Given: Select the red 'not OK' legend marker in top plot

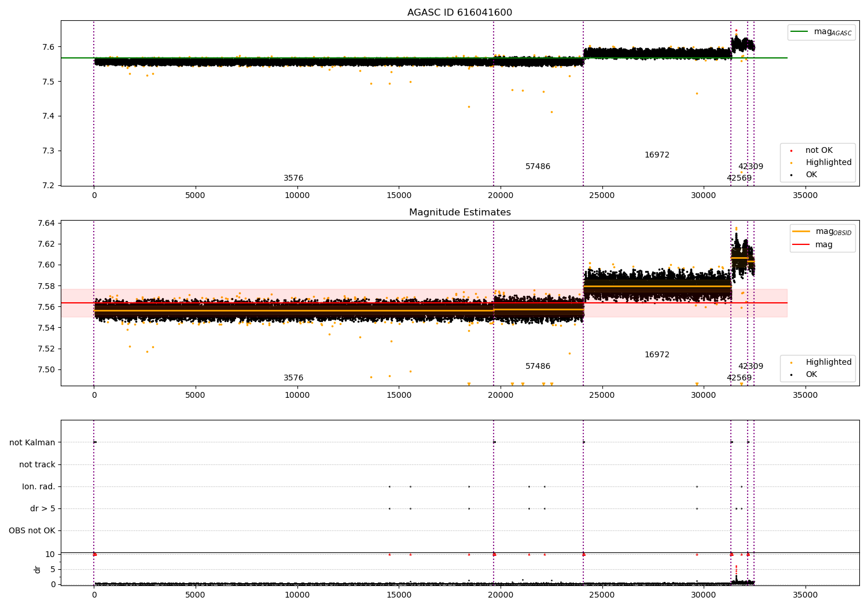Looking at the screenshot, I should [791, 151].
